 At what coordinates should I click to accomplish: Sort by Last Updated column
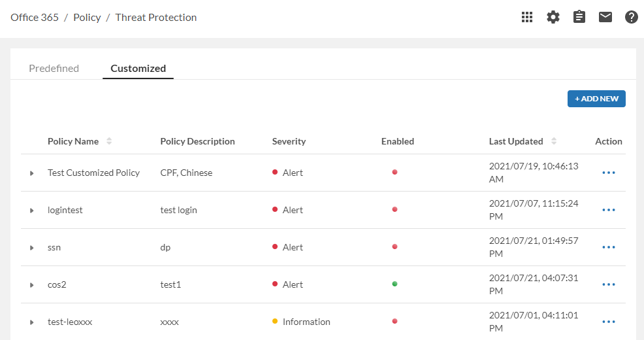pyautogui.click(x=554, y=141)
